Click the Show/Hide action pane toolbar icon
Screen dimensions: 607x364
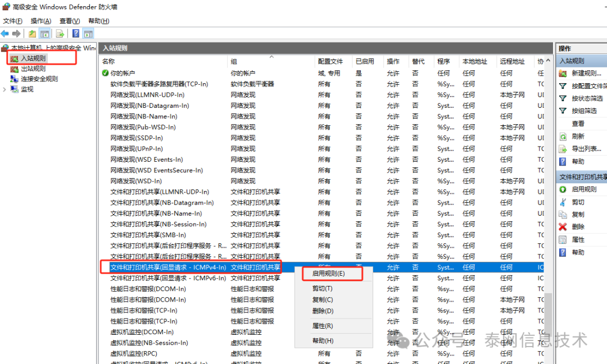(89, 34)
